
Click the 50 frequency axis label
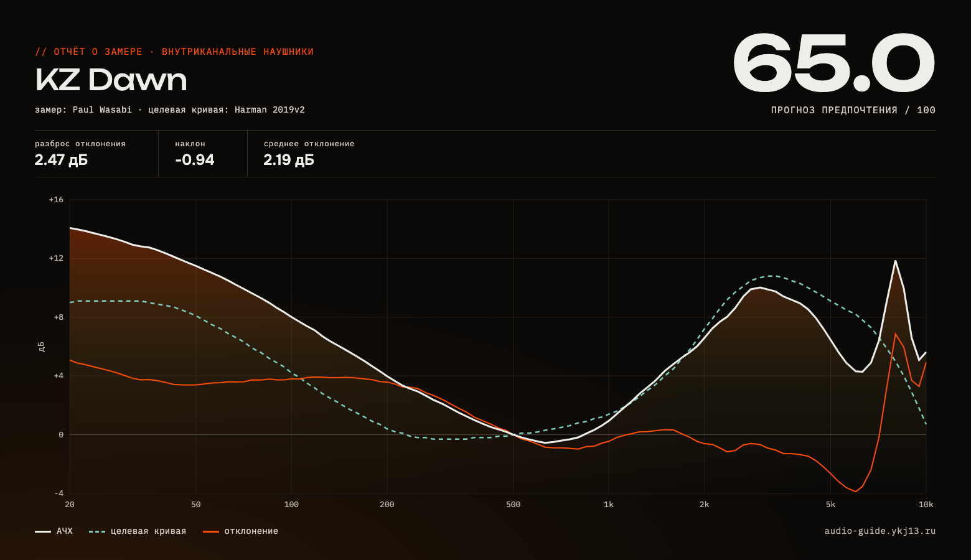[196, 505]
